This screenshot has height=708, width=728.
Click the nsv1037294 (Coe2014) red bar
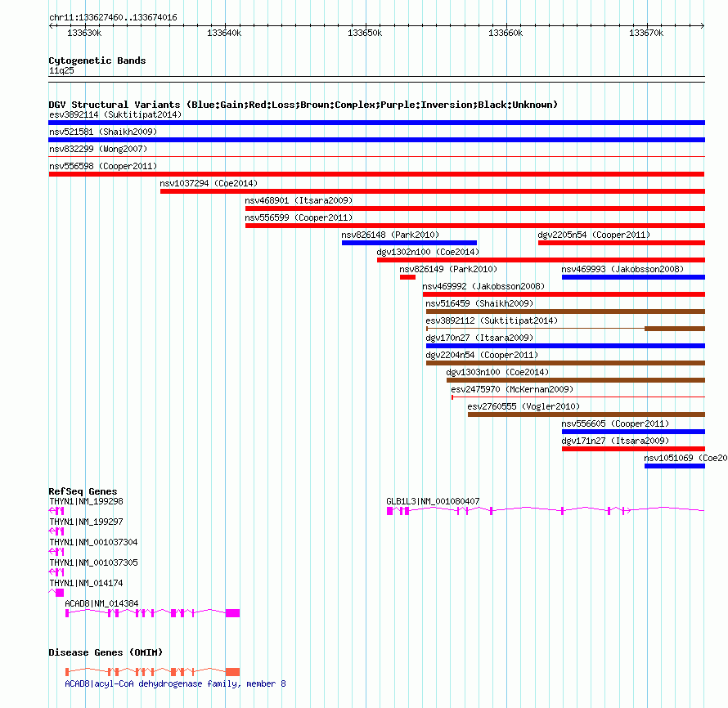[x=433, y=191]
